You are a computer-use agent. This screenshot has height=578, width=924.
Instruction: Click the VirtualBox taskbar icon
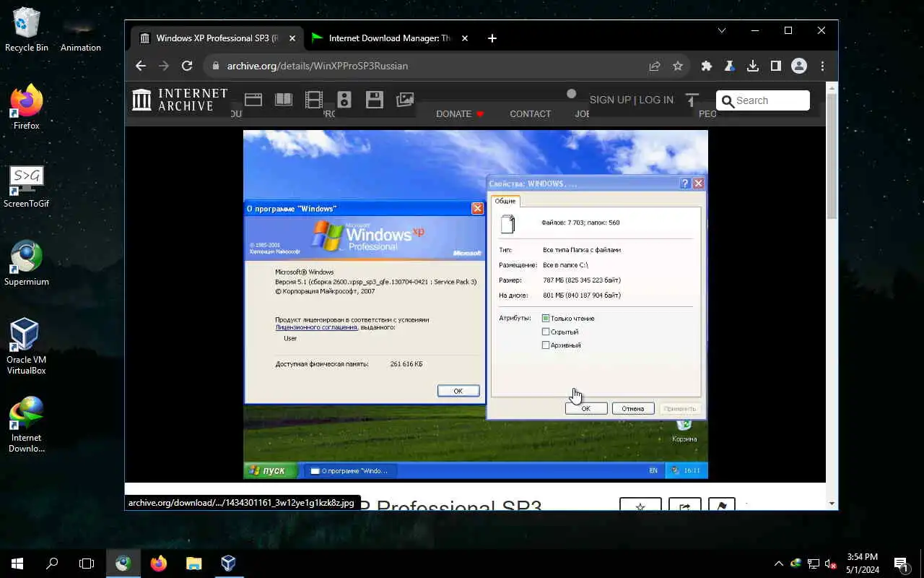[228, 563]
